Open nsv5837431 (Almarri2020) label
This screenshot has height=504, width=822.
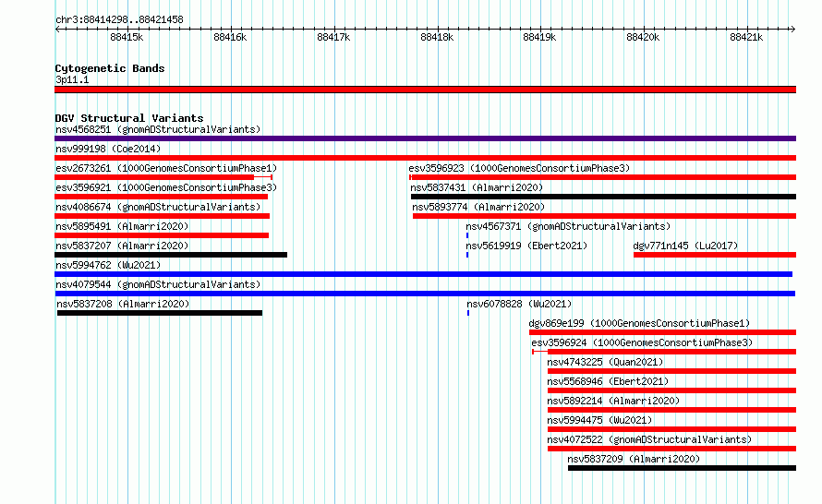point(477,187)
